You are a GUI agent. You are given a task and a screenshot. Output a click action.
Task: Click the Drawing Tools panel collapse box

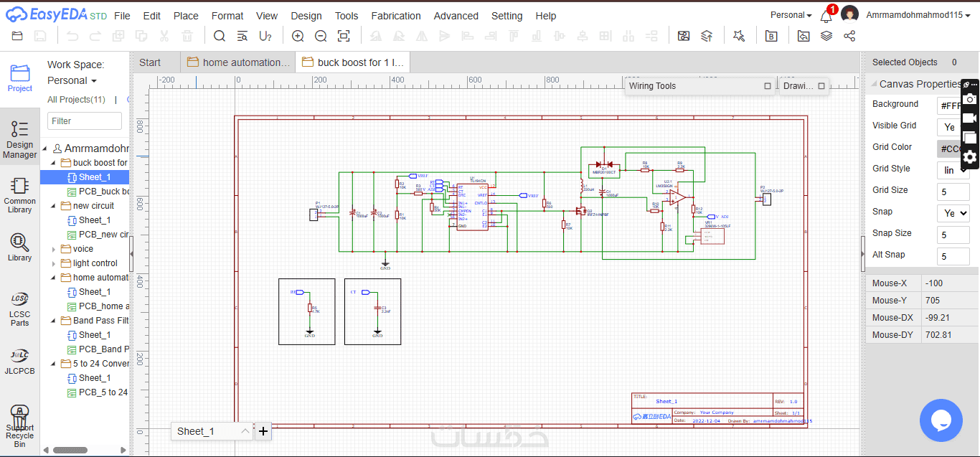pyautogui.click(x=821, y=86)
